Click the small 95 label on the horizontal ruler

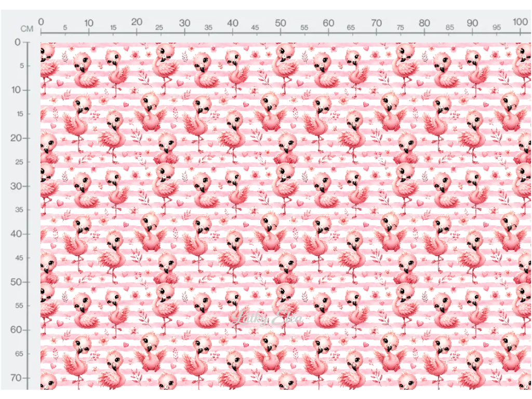[x=497, y=28]
